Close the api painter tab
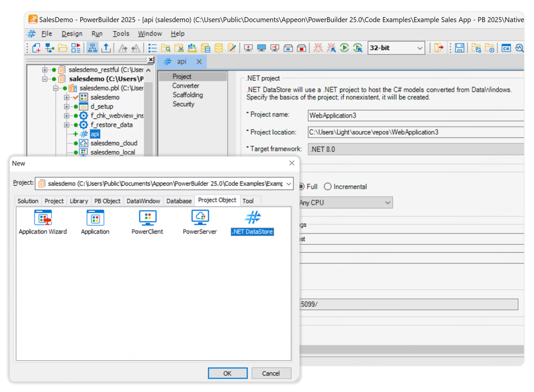Viewport: 534px width, 392px height. tap(199, 62)
